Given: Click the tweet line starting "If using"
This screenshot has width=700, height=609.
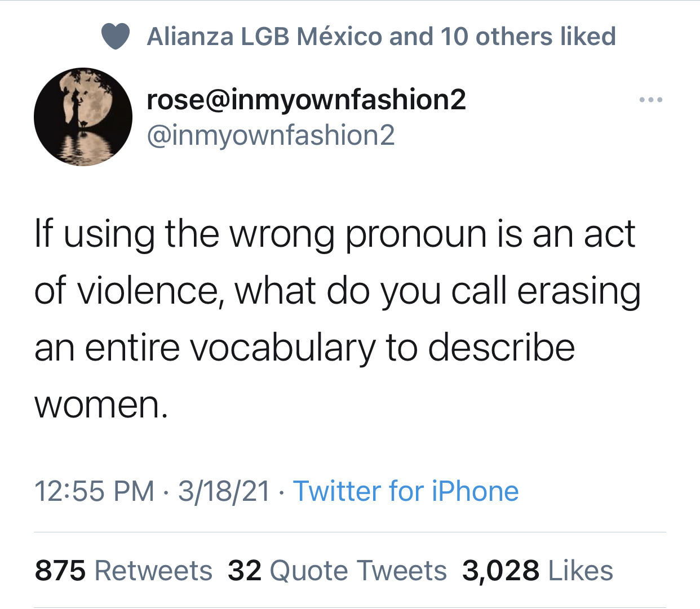Looking at the screenshot, I should pyautogui.click(x=334, y=234).
